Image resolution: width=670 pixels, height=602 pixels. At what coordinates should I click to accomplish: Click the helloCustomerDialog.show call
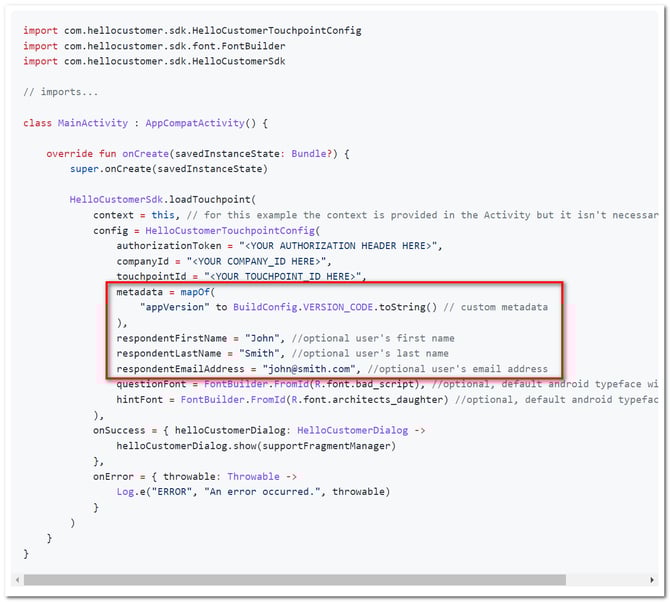[x=255, y=445]
